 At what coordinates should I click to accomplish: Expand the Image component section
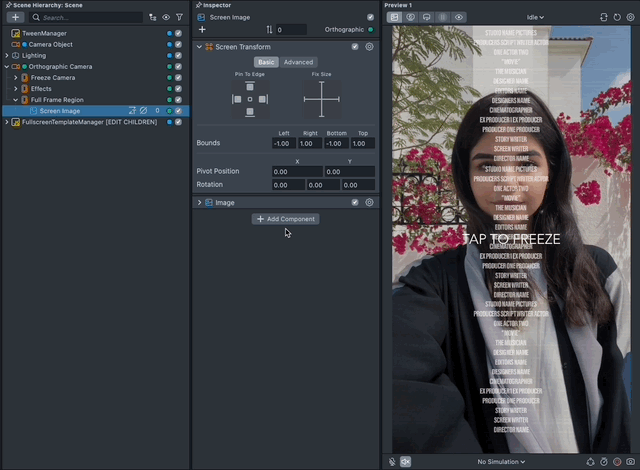click(199, 202)
